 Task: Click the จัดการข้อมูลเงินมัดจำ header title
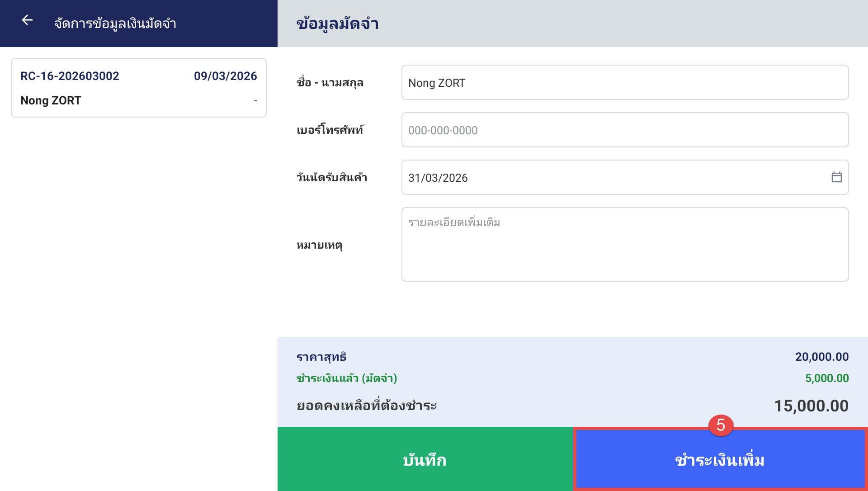pyautogui.click(x=115, y=24)
